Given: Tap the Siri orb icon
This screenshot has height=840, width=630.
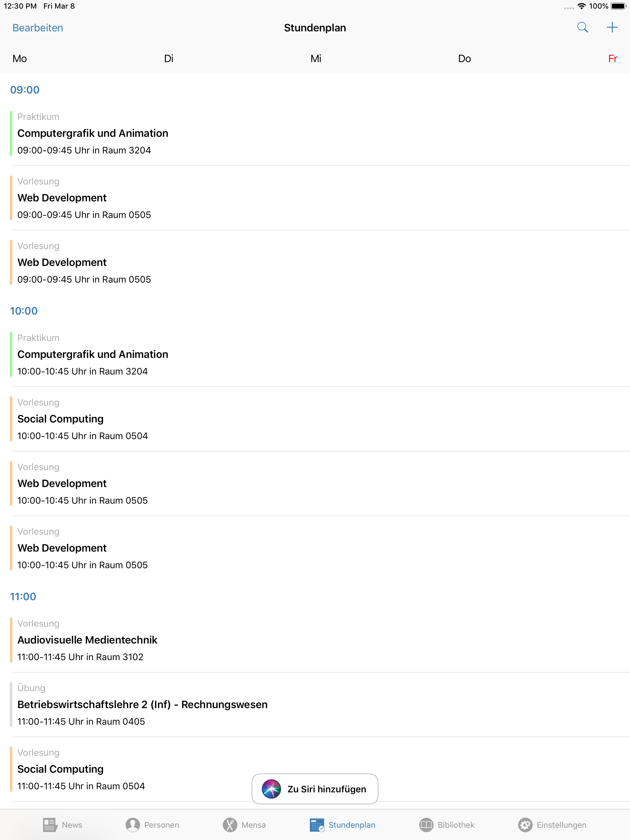Looking at the screenshot, I should (271, 789).
